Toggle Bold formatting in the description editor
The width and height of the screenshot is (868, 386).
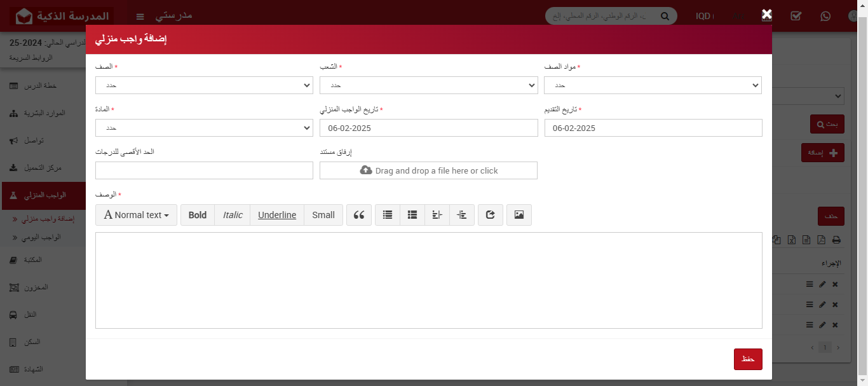tap(197, 214)
